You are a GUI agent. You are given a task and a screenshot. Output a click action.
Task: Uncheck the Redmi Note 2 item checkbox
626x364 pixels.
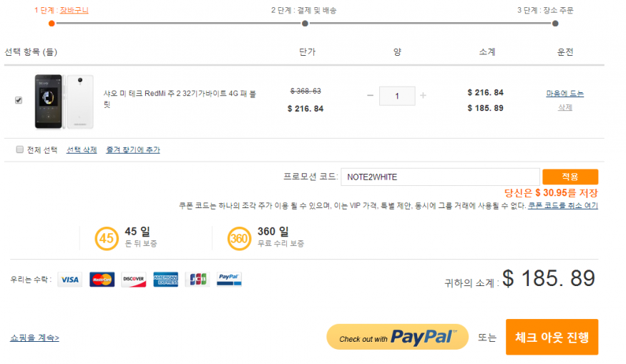(x=19, y=100)
